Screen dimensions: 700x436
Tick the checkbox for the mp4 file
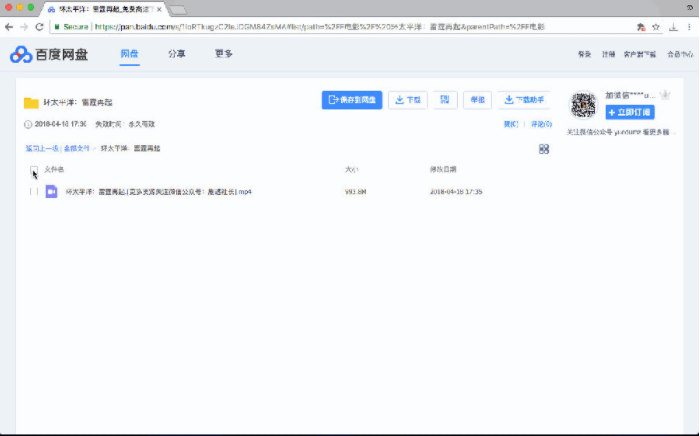(x=34, y=191)
